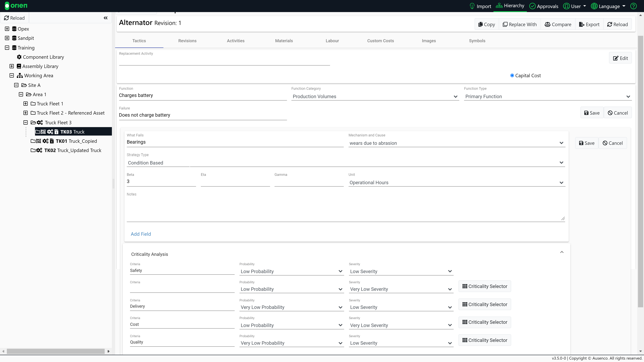
Task: Click the Orien logo
Action: point(16,6)
